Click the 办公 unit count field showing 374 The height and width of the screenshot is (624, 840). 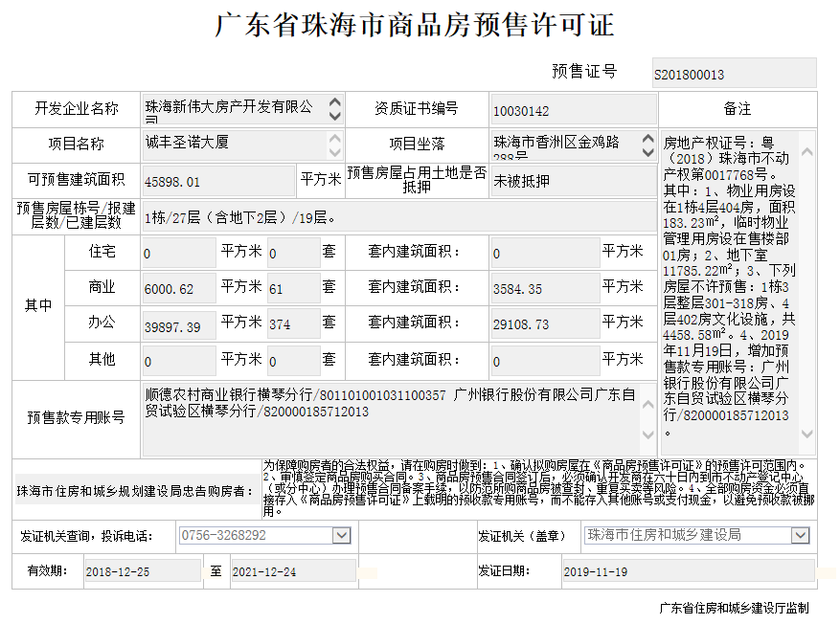point(292,325)
